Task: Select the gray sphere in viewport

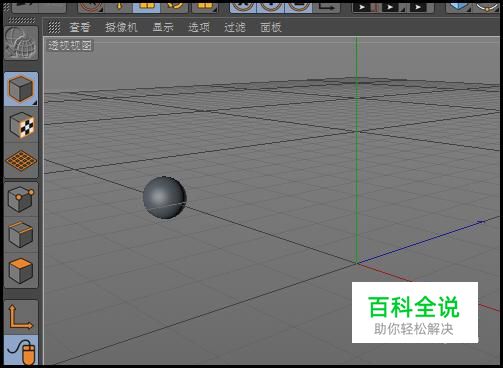Action: coord(165,198)
